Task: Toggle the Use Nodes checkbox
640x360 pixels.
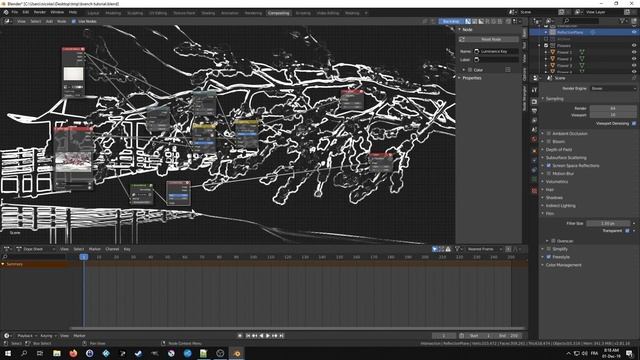Action: point(73,21)
